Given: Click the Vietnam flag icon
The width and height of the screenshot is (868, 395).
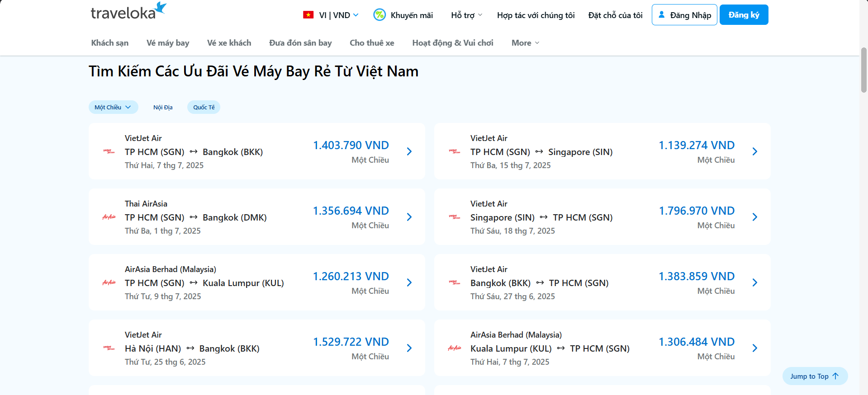Looking at the screenshot, I should coord(308,15).
